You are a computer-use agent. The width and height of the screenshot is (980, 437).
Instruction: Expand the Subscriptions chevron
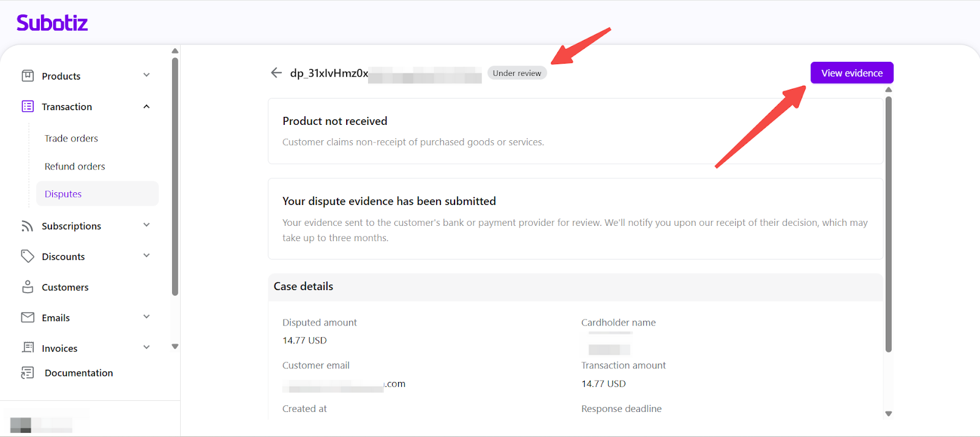(x=146, y=225)
